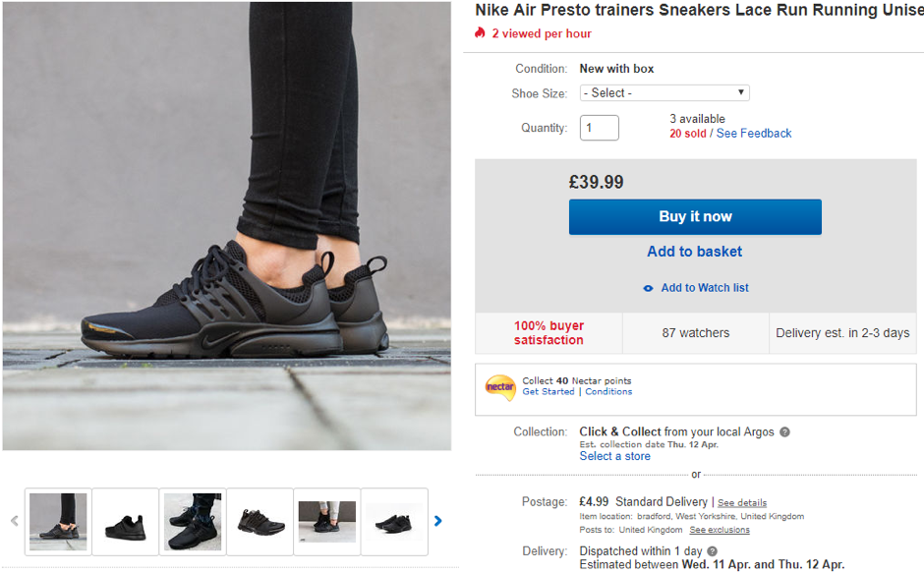The image size is (924, 574).
Task: Click the eye icon beside Add to Watch list
Action: tap(648, 287)
